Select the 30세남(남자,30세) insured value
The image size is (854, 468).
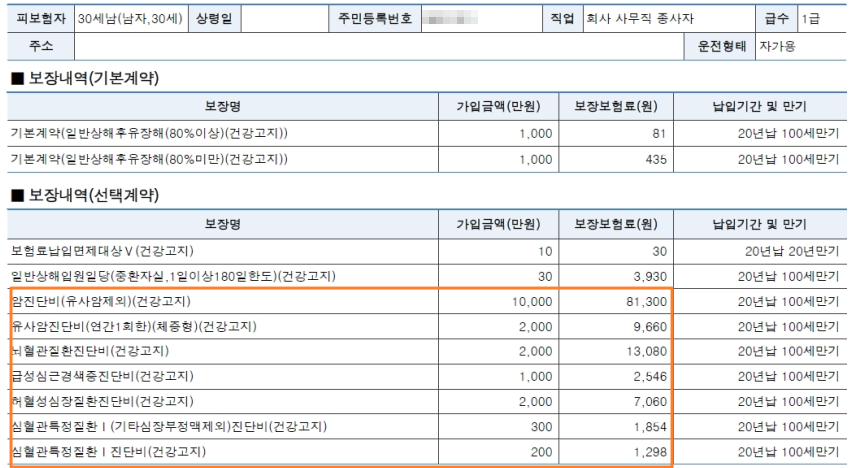(130, 19)
